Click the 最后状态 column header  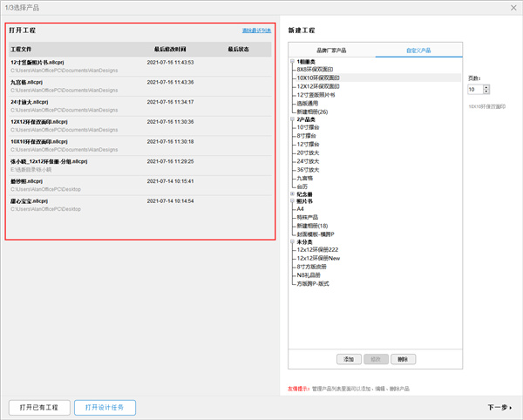point(239,50)
